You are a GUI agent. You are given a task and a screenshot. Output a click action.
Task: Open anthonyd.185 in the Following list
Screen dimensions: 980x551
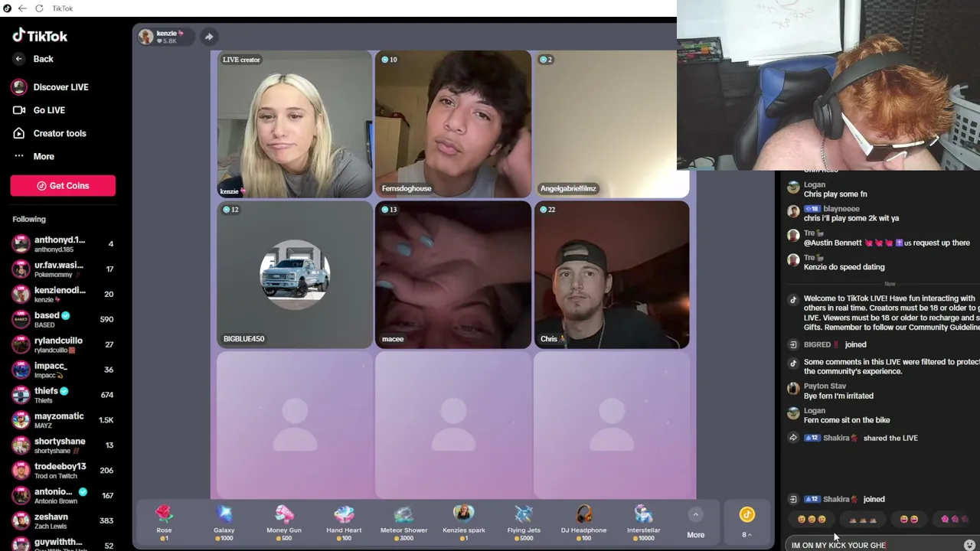63,244
